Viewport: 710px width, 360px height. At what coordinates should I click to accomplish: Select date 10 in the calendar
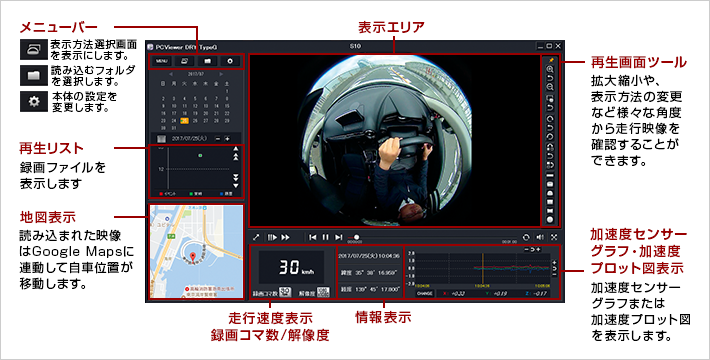[x=173, y=106]
